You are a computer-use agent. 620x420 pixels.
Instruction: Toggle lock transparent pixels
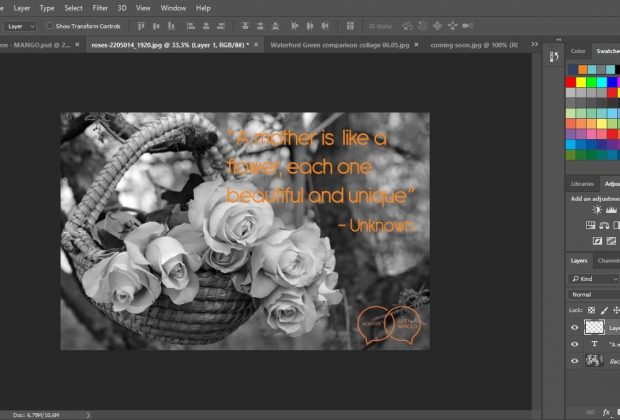592,310
